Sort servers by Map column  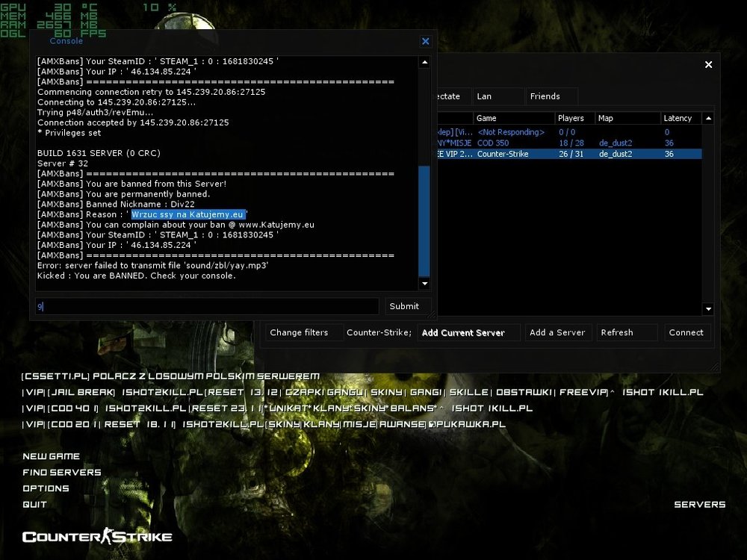point(627,118)
